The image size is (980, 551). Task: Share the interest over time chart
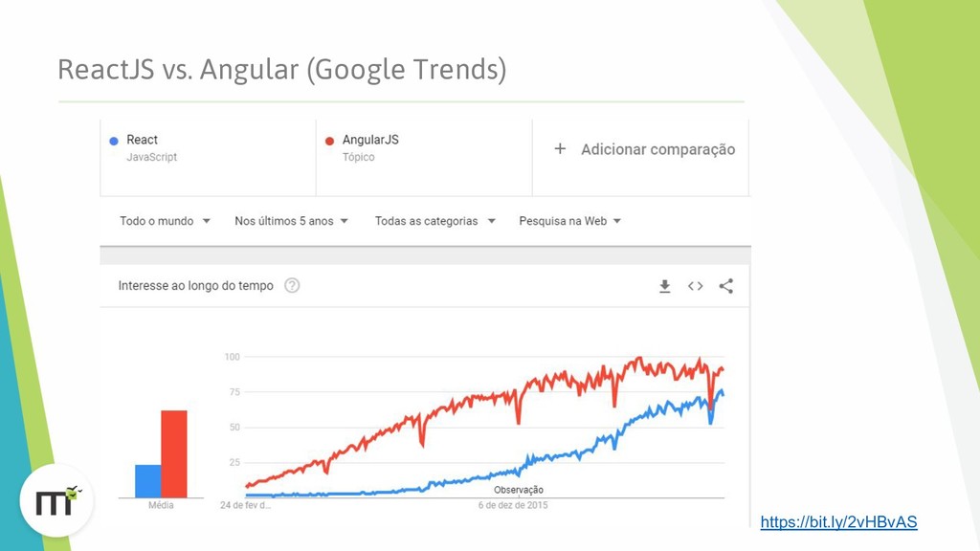[x=725, y=286]
